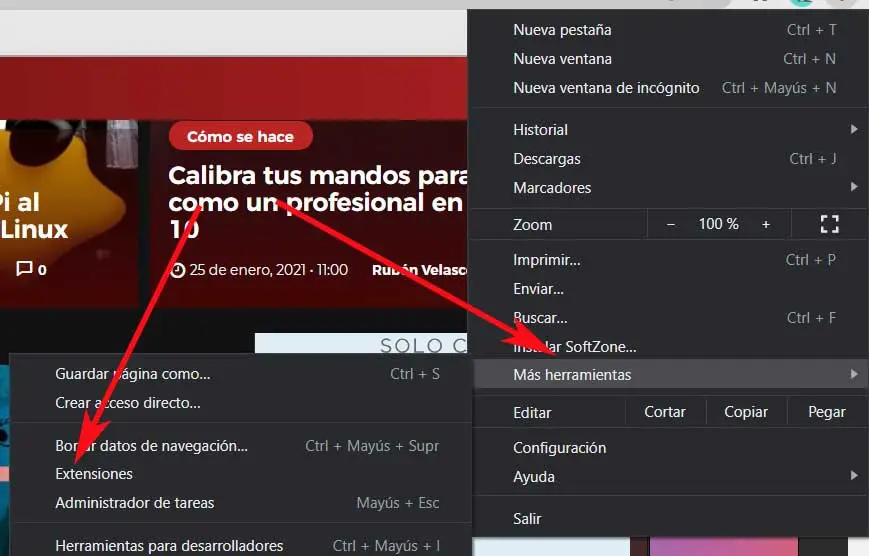Choose Guardar página como...
Viewport: 869px width, 556px height.
(241, 374)
